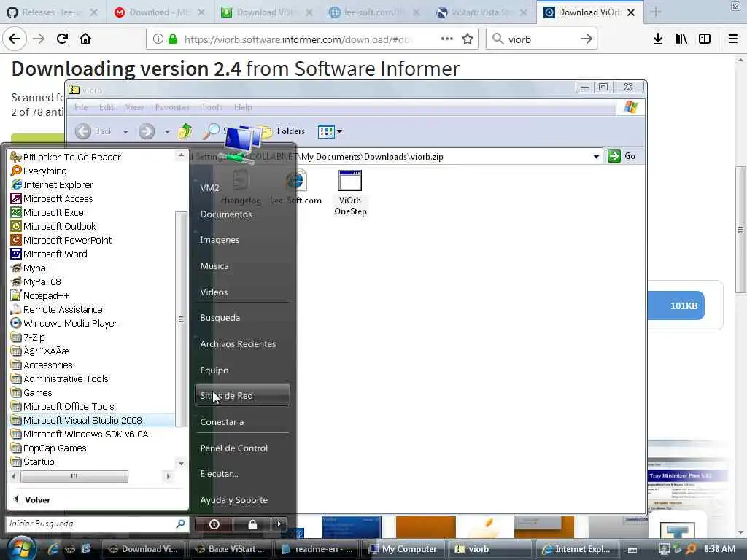Click the start menu power button
This screenshot has width=747, height=560.
(214, 524)
